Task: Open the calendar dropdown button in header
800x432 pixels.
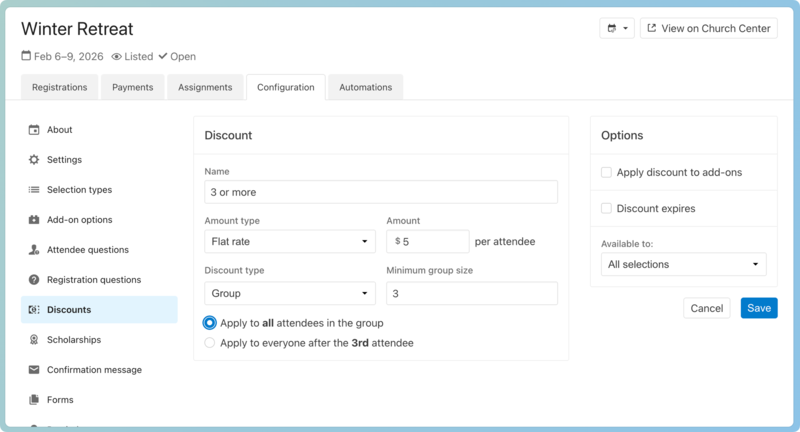Action: 617,28
